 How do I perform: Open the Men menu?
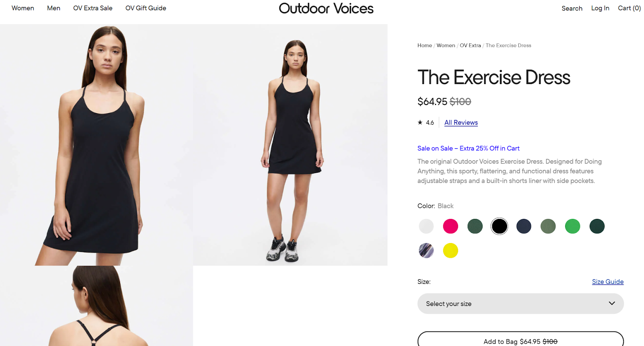point(54,8)
